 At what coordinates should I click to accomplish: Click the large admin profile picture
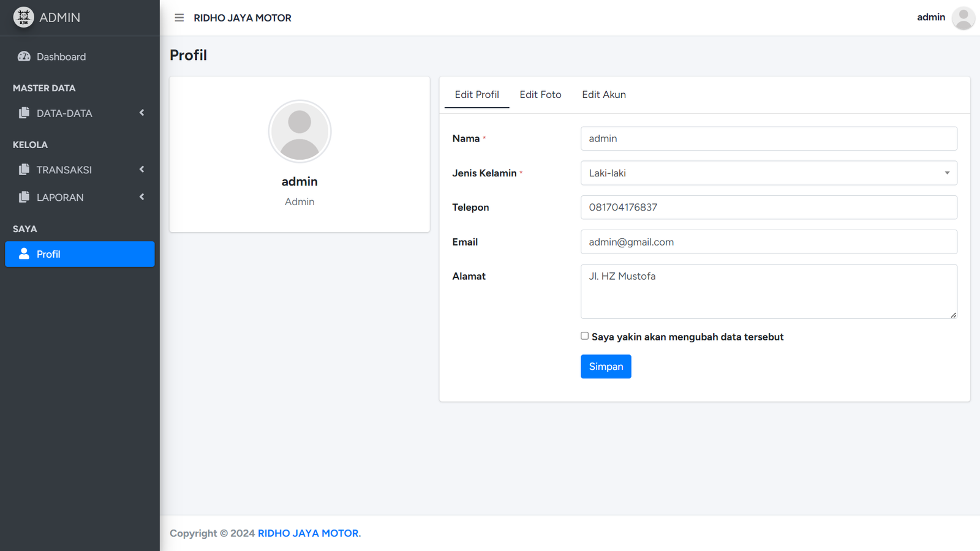point(300,131)
